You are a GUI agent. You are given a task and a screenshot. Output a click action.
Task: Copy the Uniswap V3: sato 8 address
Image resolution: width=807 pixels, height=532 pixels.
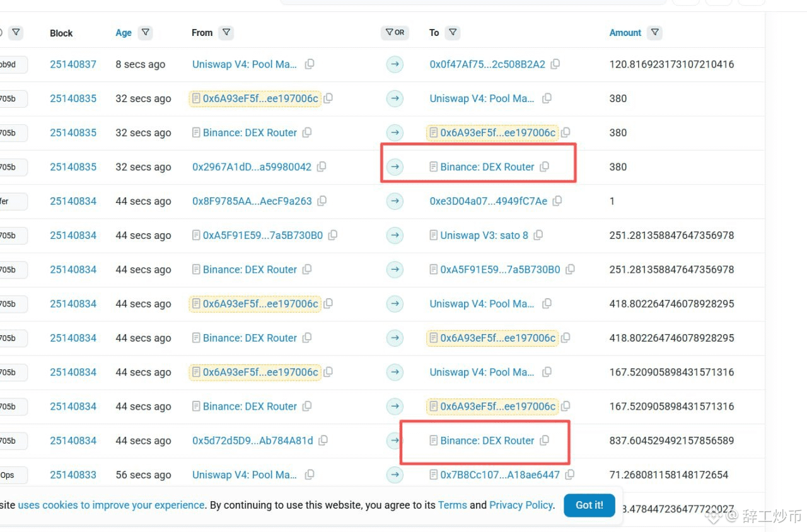[x=538, y=235]
